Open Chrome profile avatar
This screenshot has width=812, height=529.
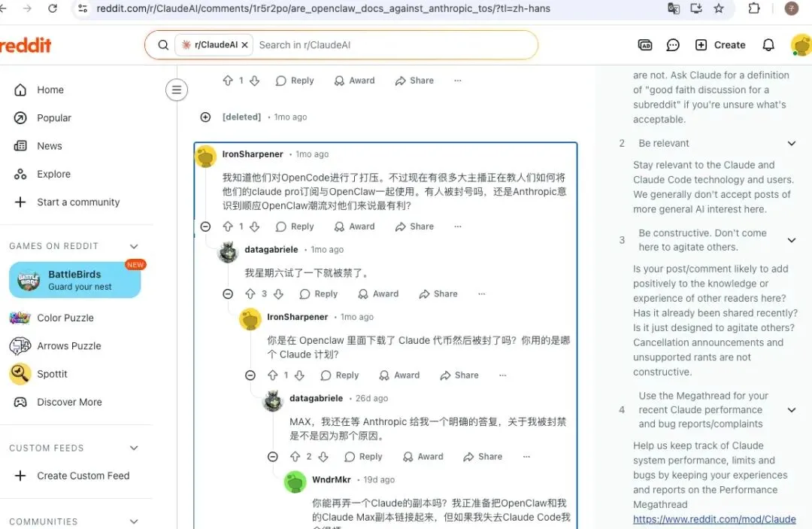(x=791, y=8)
